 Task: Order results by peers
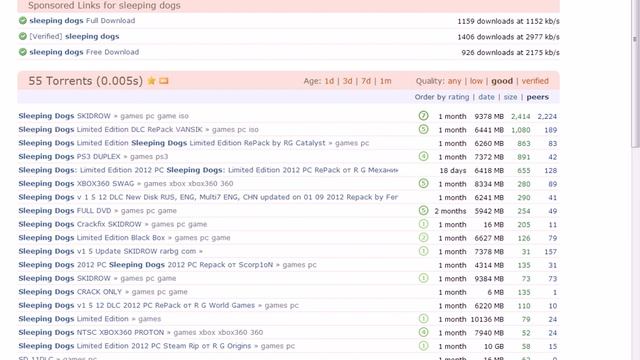tap(537, 97)
